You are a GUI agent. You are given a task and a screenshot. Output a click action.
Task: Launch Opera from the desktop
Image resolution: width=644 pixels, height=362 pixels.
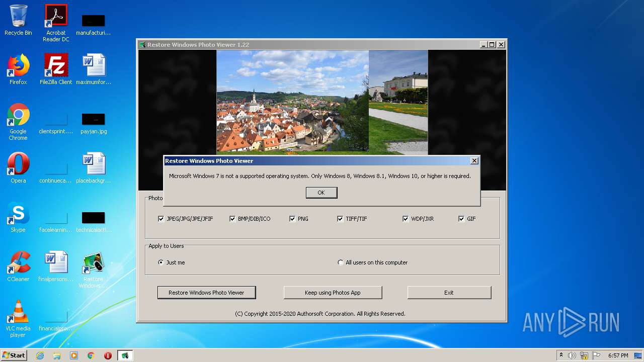click(x=18, y=168)
